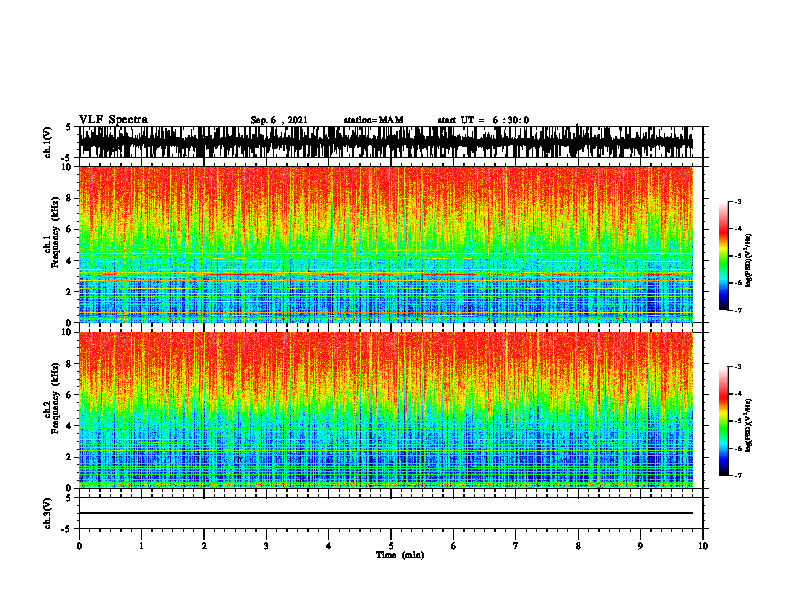
Task: Click the '-7' tick on ch.2 colorbar
Action: (x=737, y=475)
